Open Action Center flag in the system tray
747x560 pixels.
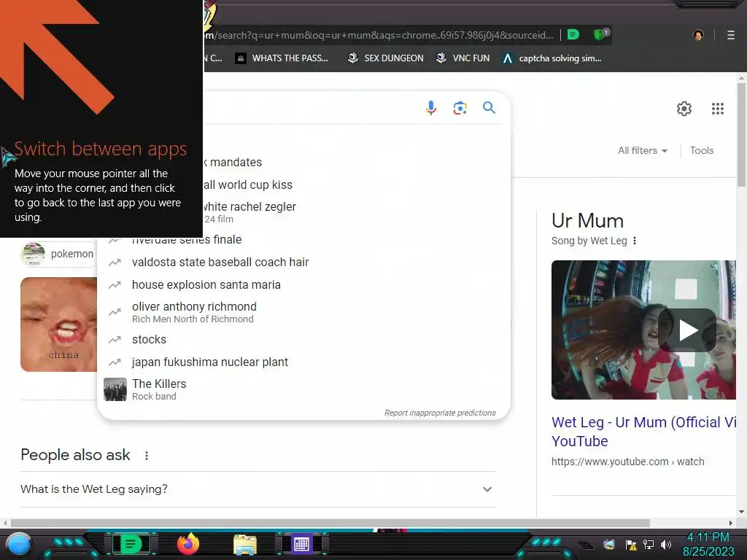point(631,544)
